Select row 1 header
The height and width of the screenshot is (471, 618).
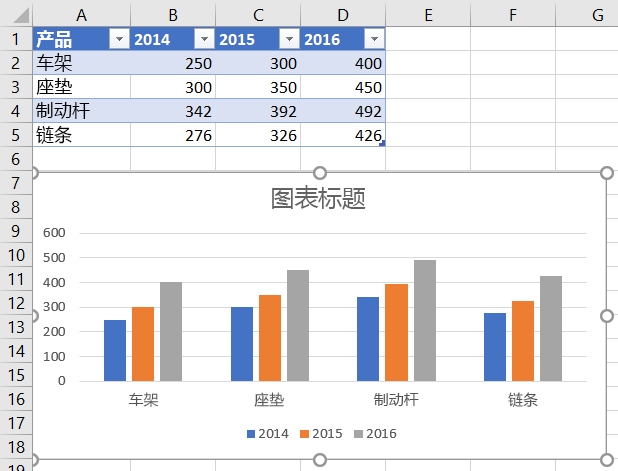[16, 39]
